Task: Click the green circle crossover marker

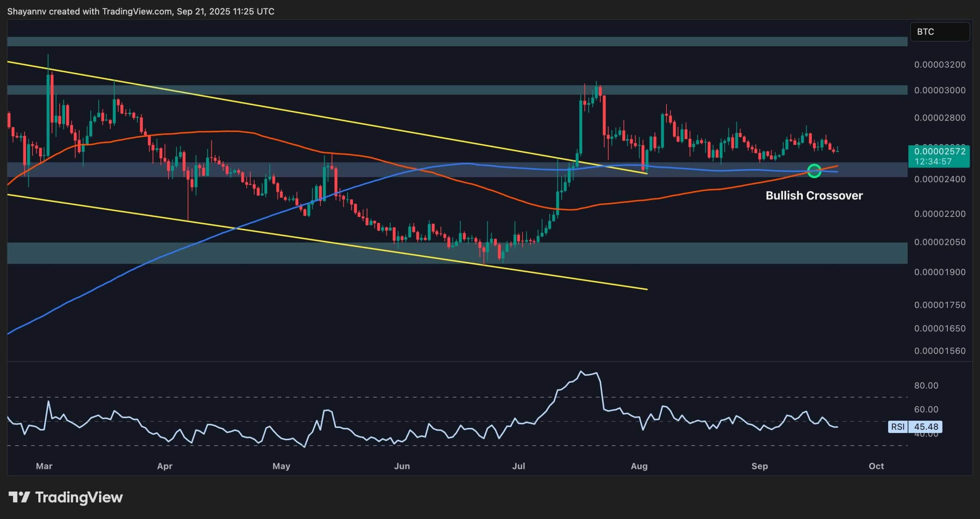Action: [814, 171]
